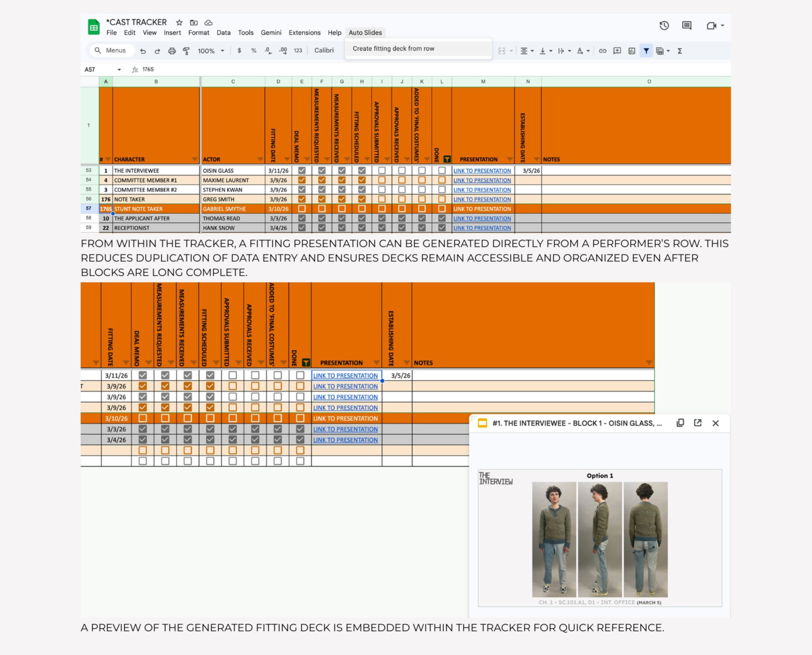Select the paint format tool
This screenshot has width=812, height=655.
[x=186, y=51]
